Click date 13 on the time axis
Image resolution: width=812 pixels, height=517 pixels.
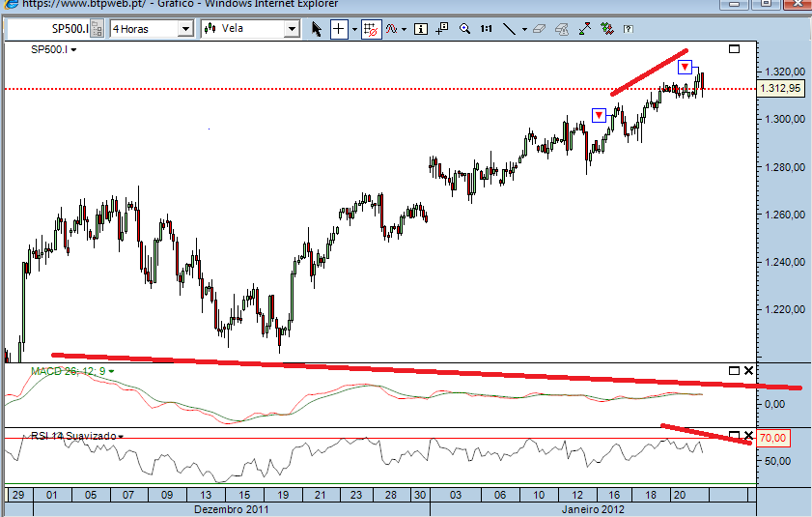pos(206,495)
